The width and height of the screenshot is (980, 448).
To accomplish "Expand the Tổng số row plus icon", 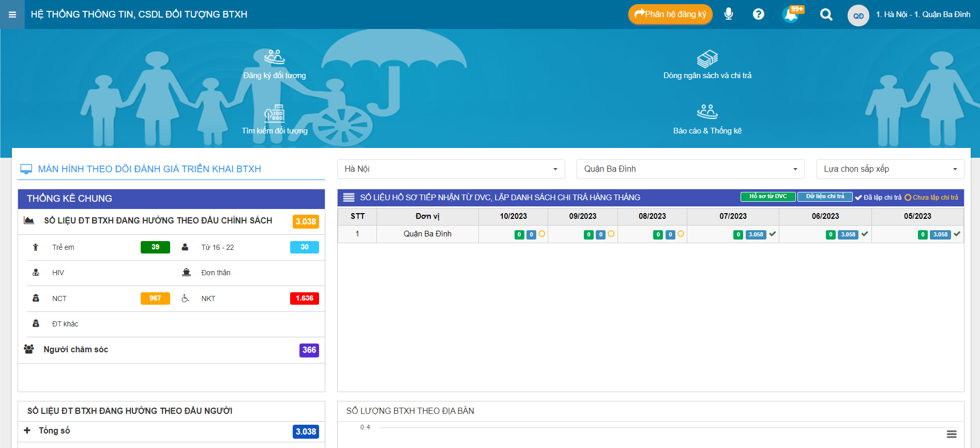I will 27,430.
